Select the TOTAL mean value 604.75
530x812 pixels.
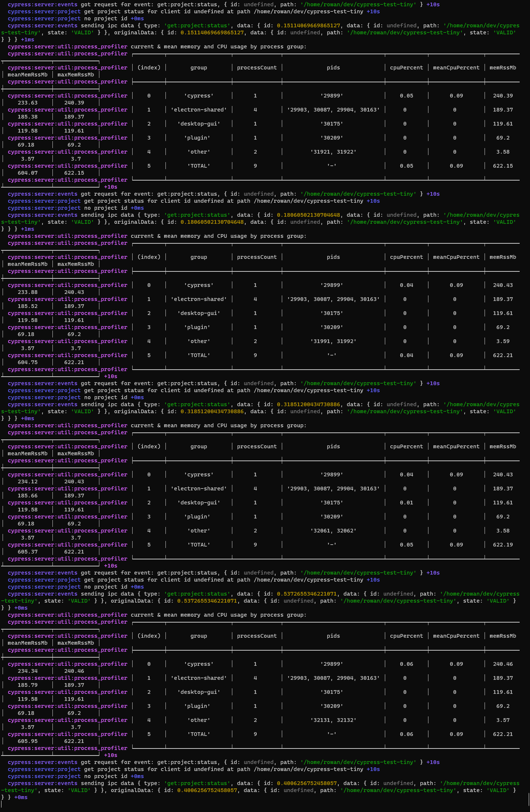[x=28, y=362]
